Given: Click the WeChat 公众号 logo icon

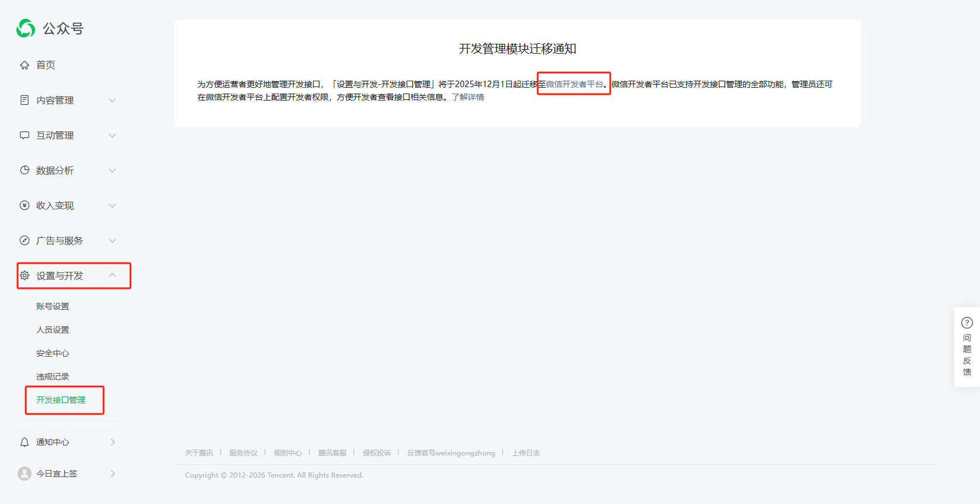Looking at the screenshot, I should click(x=26, y=28).
